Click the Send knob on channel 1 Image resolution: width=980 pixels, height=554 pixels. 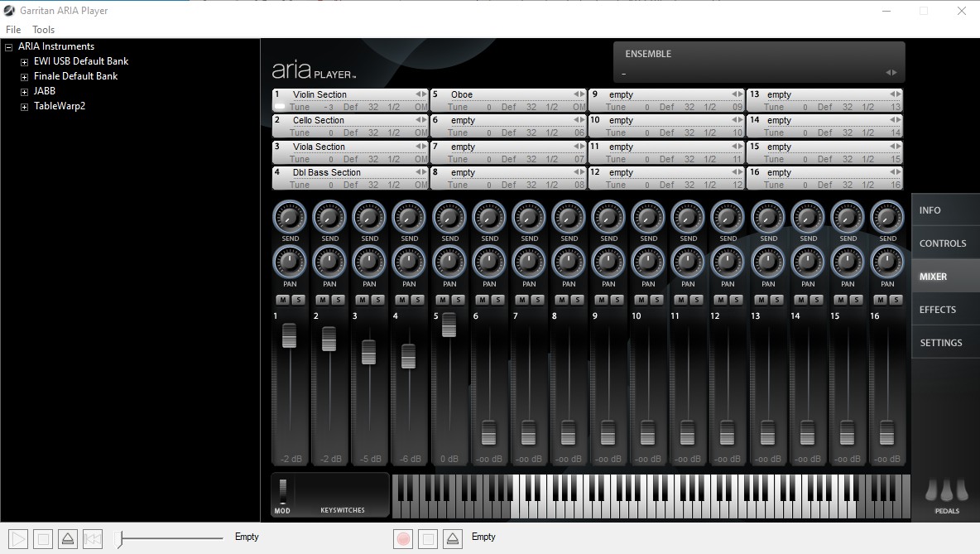coord(290,218)
